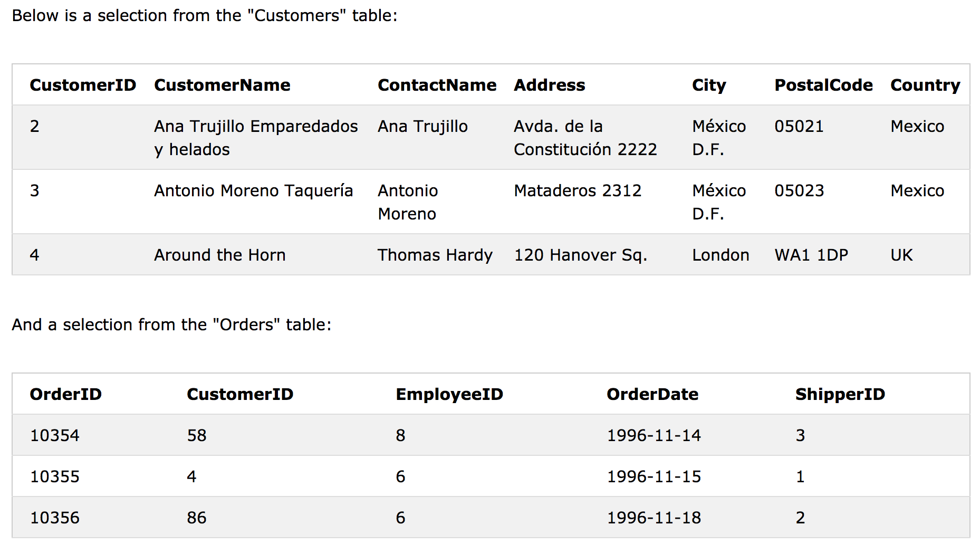Select 'Antonio Moreno Taquería' customer name

[x=253, y=190]
